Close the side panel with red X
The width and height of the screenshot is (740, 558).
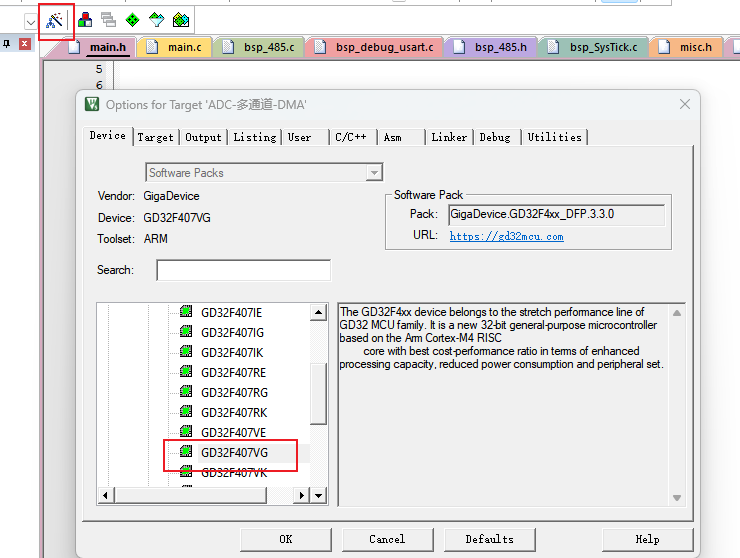(x=25, y=44)
